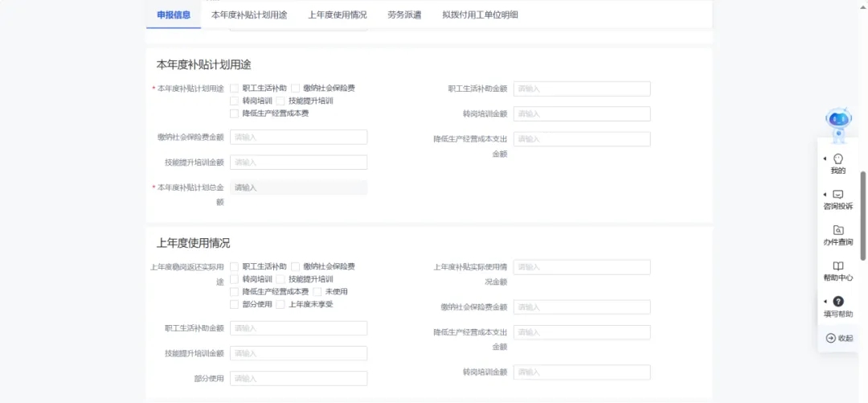Click the 办件查询 folder search icon
Screen dimensions: 868x403
tap(838, 230)
